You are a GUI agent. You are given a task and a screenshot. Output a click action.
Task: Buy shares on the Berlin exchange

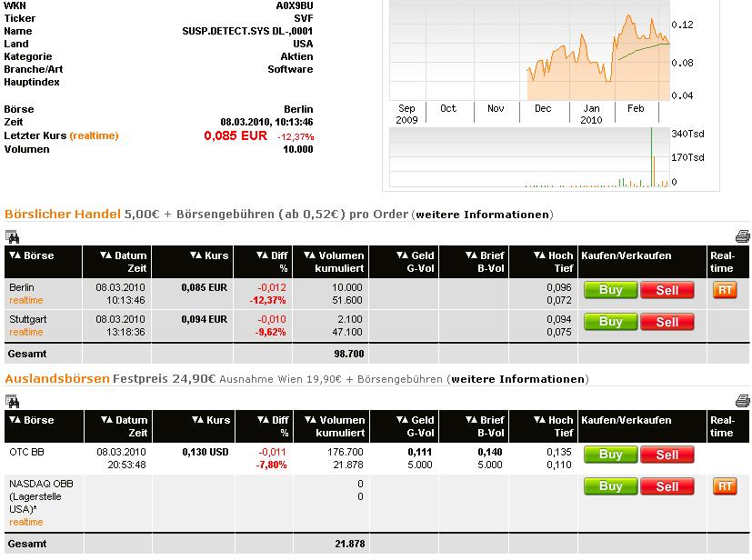(610, 290)
